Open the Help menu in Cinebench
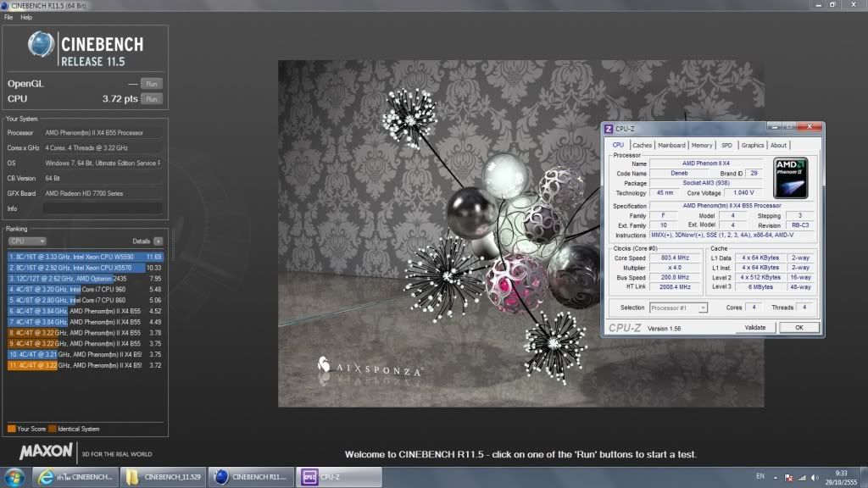The width and height of the screenshot is (868, 488). pos(26,17)
